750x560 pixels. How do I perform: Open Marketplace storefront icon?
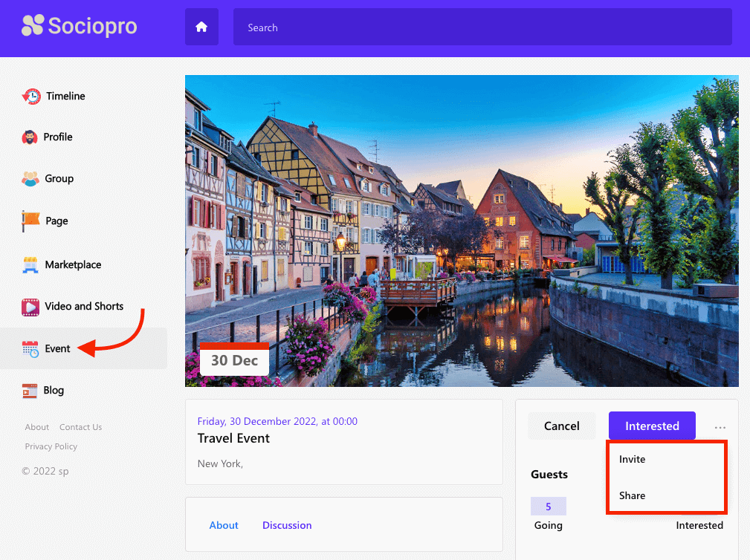30,264
